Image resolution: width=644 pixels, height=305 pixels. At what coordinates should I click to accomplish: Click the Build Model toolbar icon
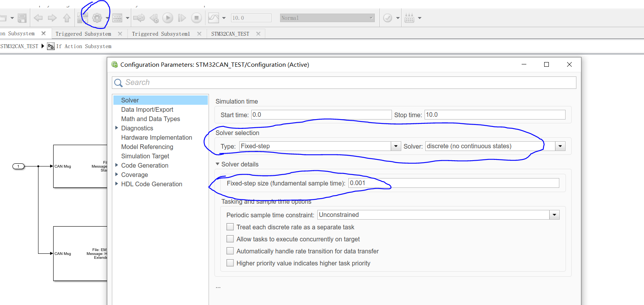click(x=409, y=18)
